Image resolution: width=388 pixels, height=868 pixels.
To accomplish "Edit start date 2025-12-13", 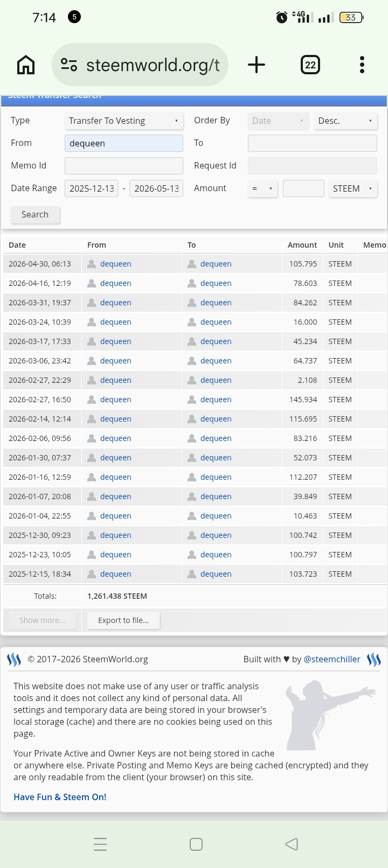I will (92, 188).
